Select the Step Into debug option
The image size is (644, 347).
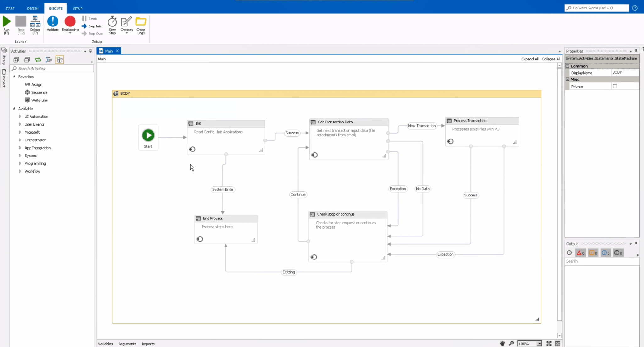tap(92, 26)
